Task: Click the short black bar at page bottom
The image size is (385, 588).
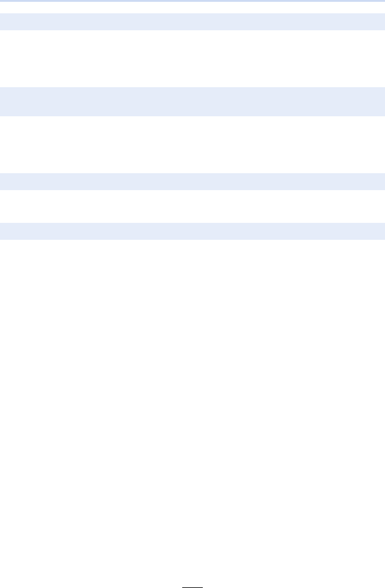Action: [192, 587]
